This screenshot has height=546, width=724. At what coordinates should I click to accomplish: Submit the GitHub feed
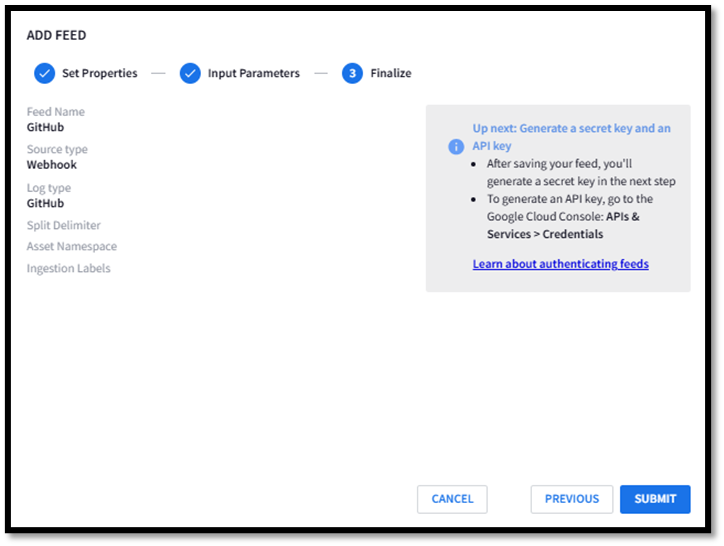[655, 499]
